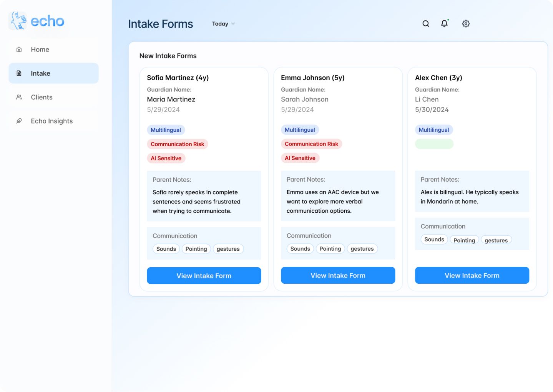The width and height of the screenshot is (553, 392).
Task: Select the Home icon in the sidebar
Action: coord(19,49)
